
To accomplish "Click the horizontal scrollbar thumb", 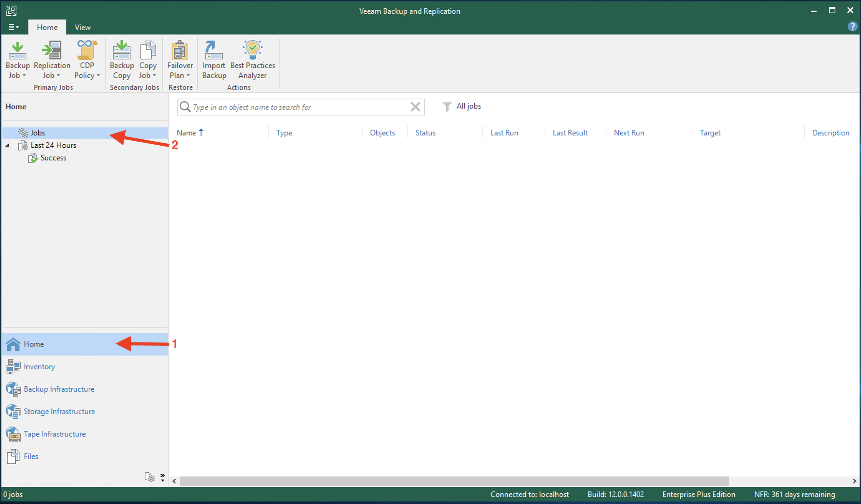I will coord(455,481).
